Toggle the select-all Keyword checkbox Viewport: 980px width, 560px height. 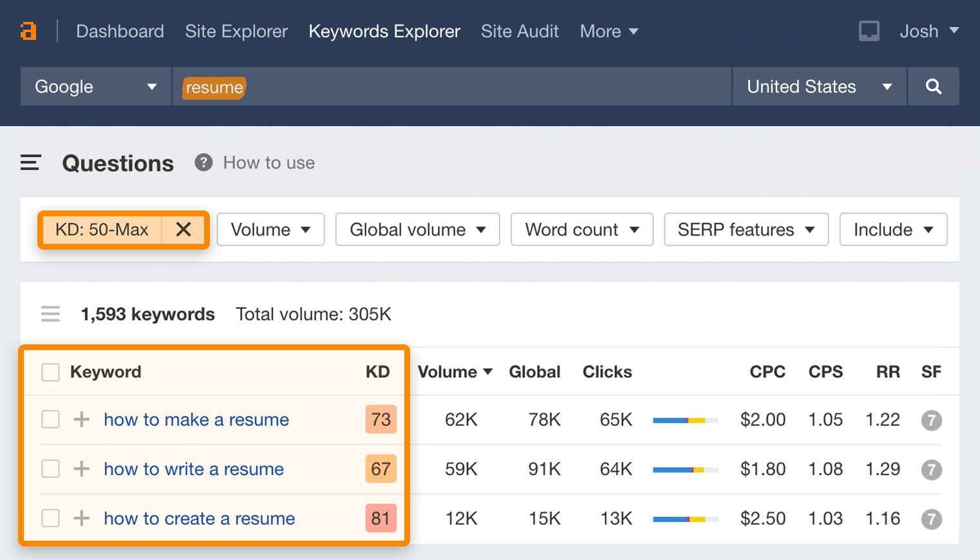tap(50, 372)
